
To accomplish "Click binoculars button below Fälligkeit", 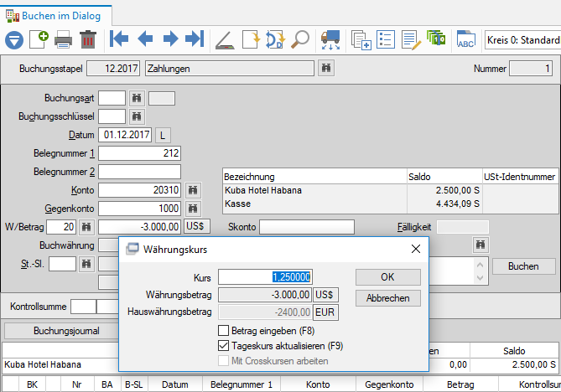I will click(x=480, y=245).
